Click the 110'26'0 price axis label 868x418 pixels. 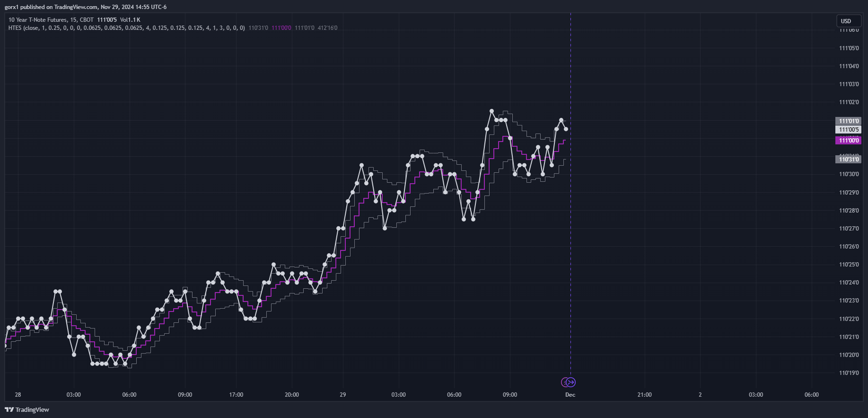849,247
